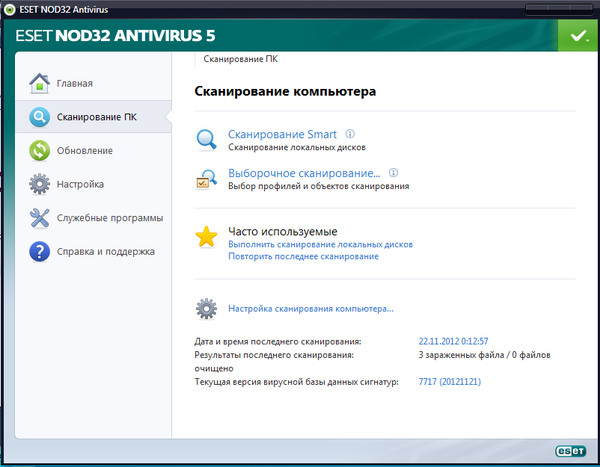This screenshot has width=600, height=467.
Task: Click the gear icon beside Настройка
Action: click(x=39, y=184)
